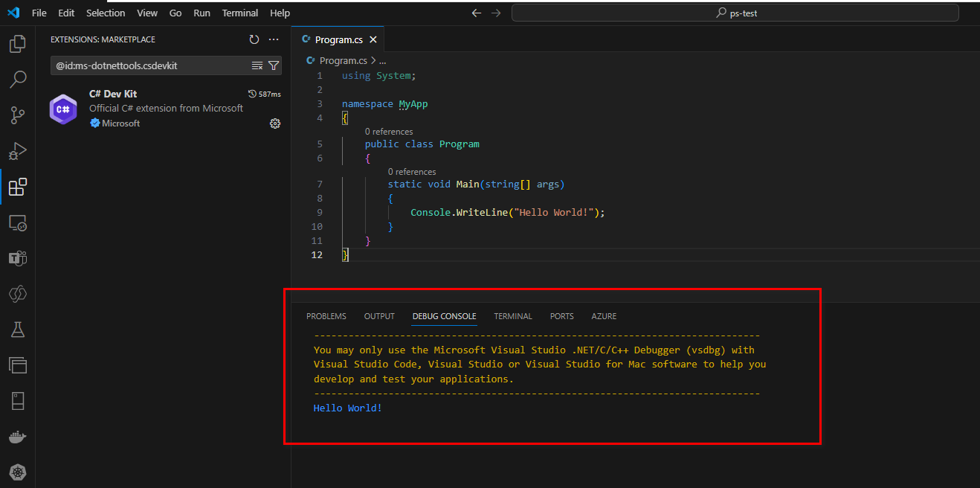980x488 pixels.
Task: Go back with the left arrow
Action: pyautogui.click(x=477, y=13)
